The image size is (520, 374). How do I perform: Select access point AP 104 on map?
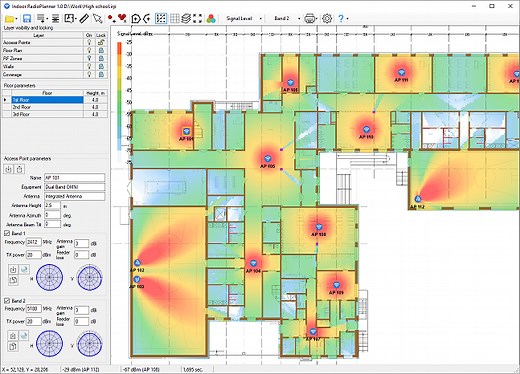(x=253, y=263)
